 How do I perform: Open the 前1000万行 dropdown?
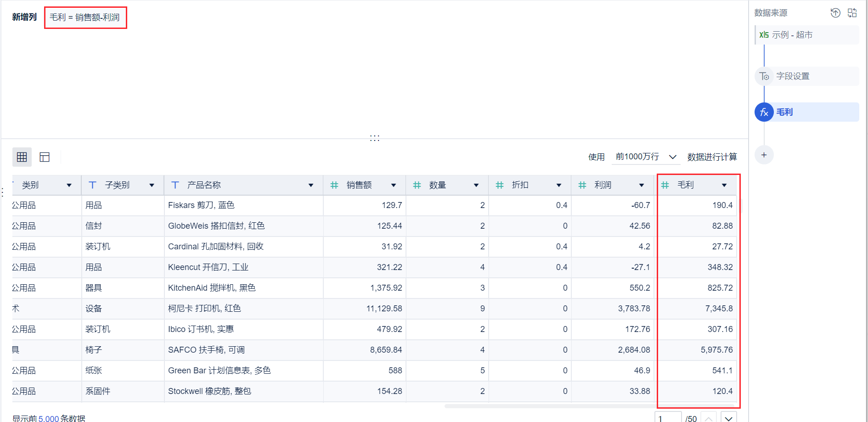click(646, 157)
